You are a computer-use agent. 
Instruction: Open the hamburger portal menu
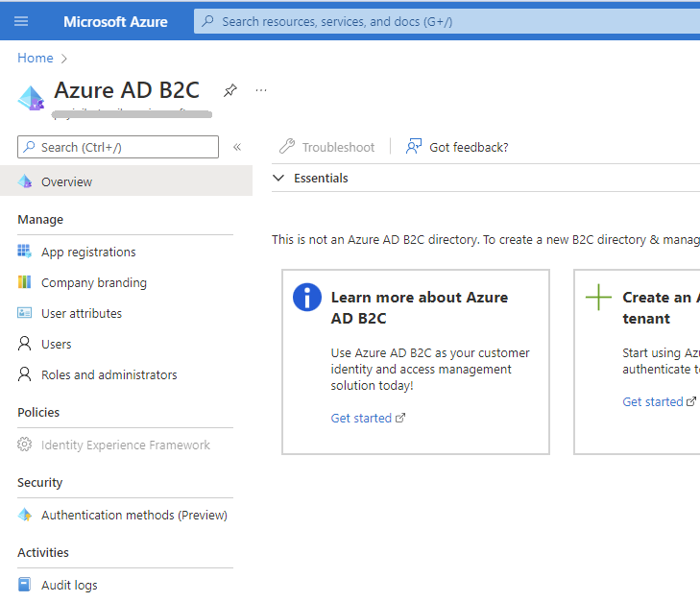(x=21, y=21)
